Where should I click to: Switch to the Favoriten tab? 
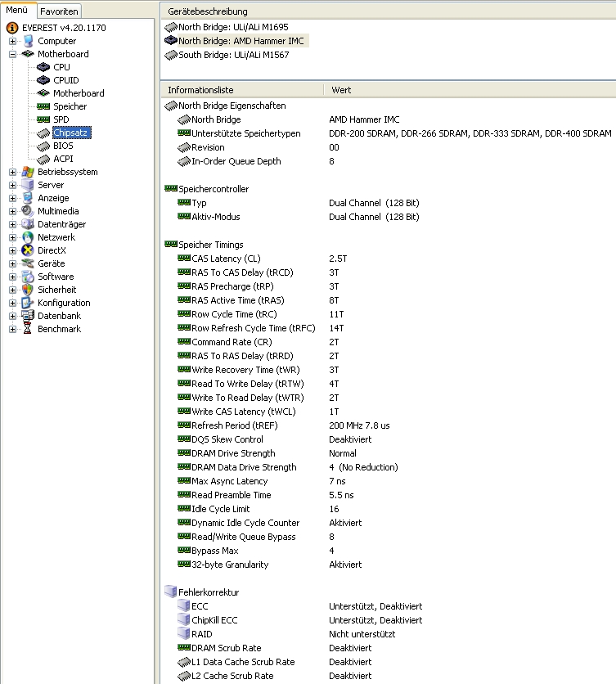coord(59,11)
